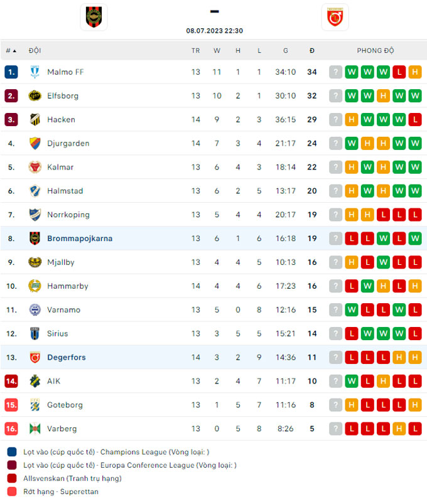This screenshot has height=504, width=427.
Task: Toggle the question-mark form badge for Degerfors
Action: pyautogui.click(x=335, y=357)
